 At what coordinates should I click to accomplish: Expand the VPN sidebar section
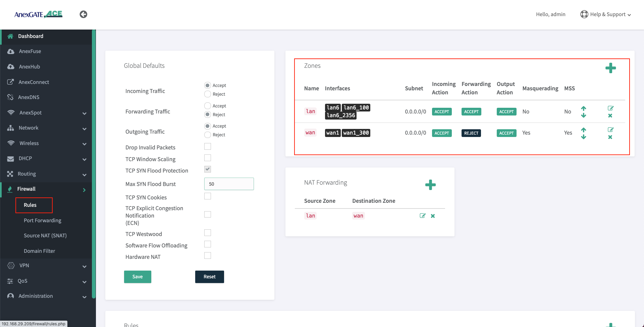[x=46, y=266]
